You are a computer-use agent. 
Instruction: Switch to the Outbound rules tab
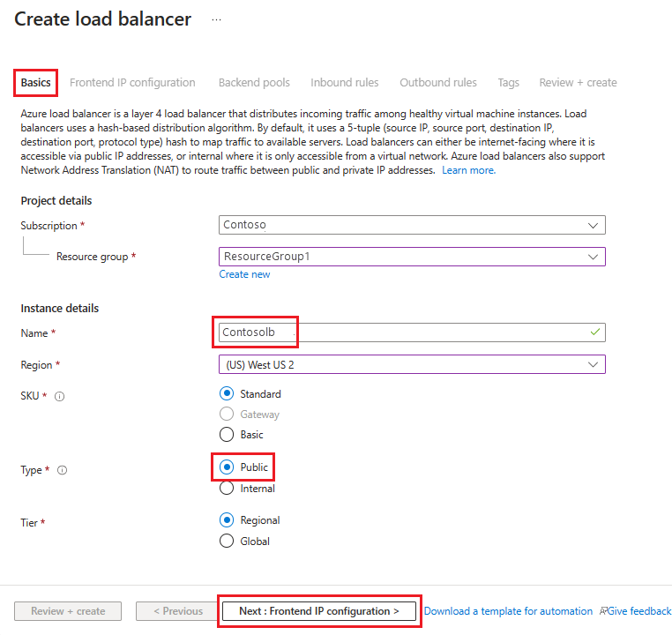tap(438, 82)
